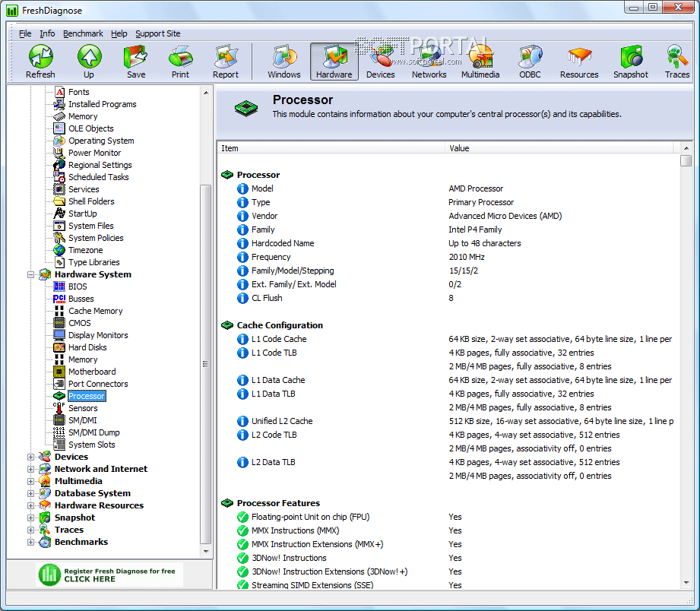The width and height of the screenshot is (700, 611).
Task: Select the Hard Disks icon in tree
Action: coord(59,347)
